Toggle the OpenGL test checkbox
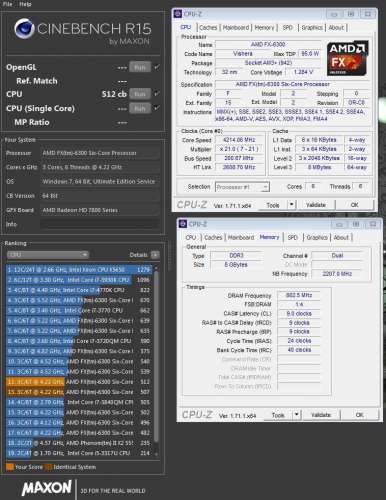The width and height of the screenshot is (386, 500). coord(156,67)
